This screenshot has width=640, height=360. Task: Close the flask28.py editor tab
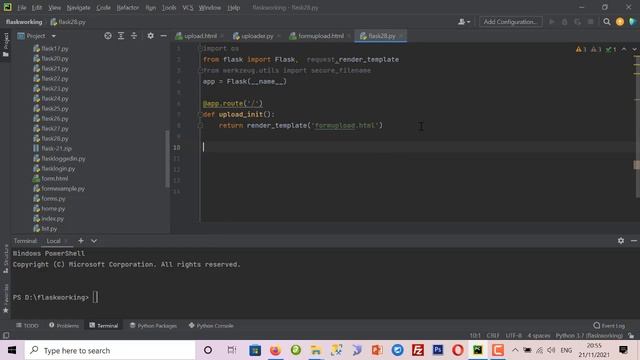[401, 36]
